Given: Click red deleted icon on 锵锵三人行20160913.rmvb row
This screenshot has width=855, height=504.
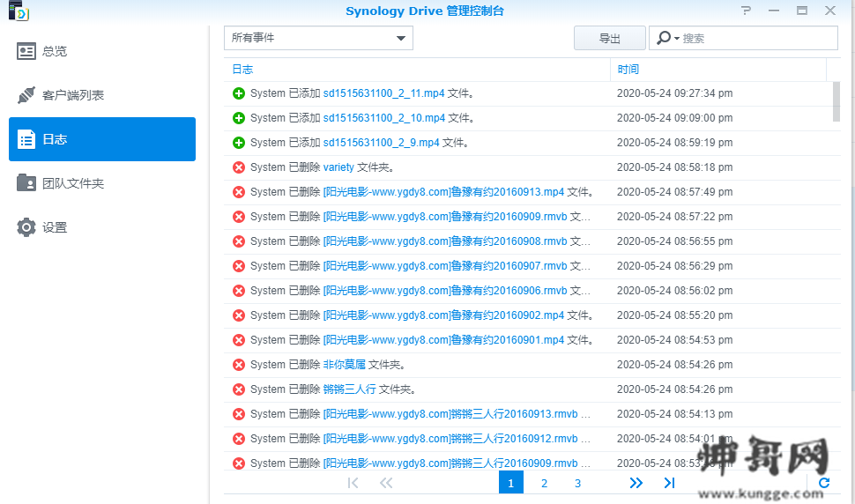Looking at the screenshot, I should tap(239, 414).
